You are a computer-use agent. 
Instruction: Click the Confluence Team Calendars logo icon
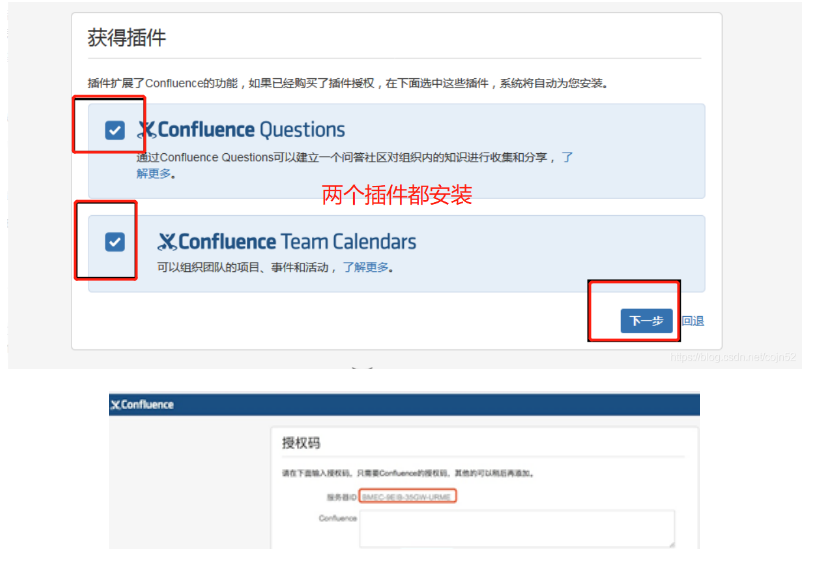click(x=167, y=241)
